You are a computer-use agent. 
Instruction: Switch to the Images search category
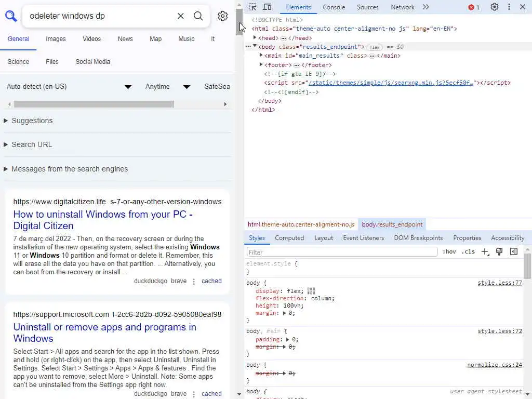(x=56, y=39)
